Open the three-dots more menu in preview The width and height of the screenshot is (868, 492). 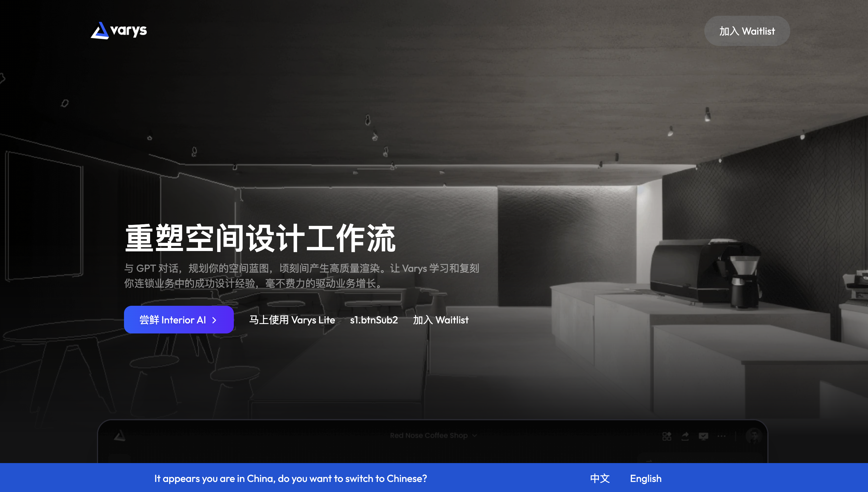coord(721,436)
